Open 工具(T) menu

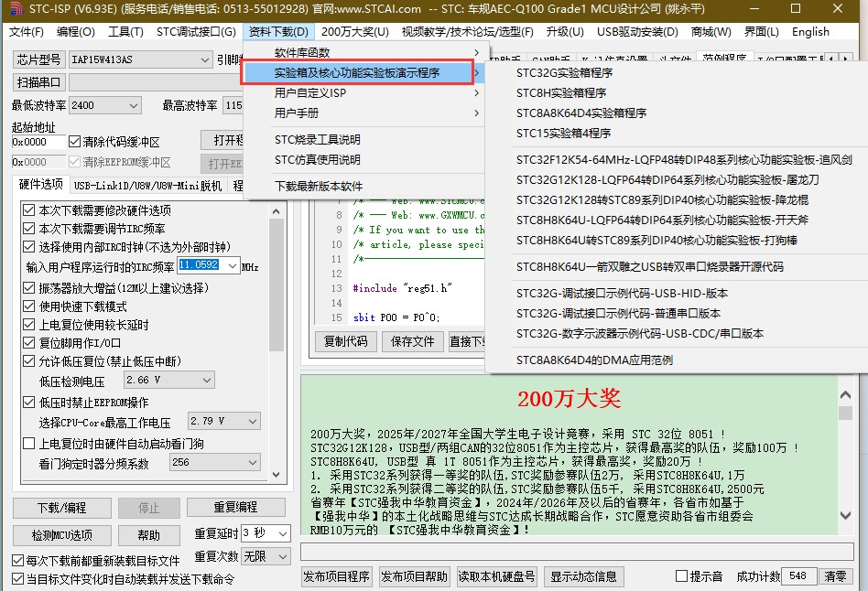click(x=125, y=31)
